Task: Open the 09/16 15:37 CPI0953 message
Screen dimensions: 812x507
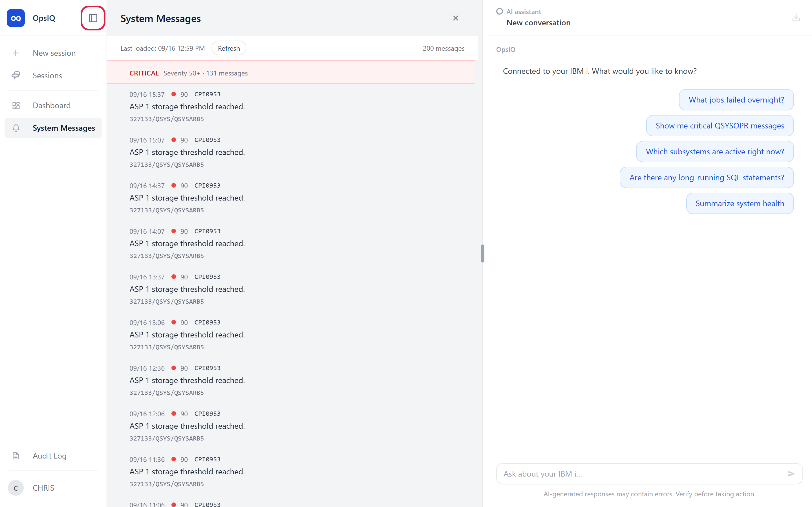Action: pyautogui.click(x=291, y=107)
